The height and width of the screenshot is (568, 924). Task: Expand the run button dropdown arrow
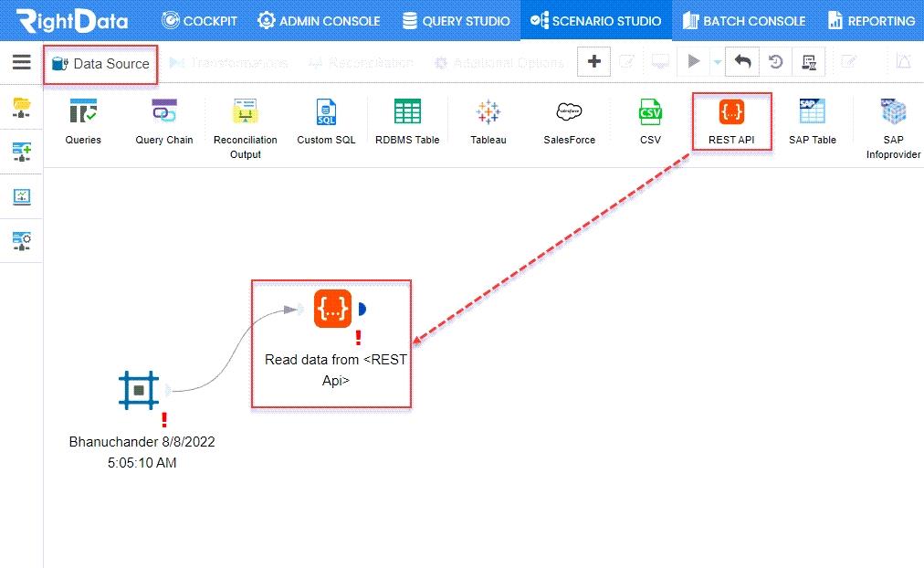(717, 62)
